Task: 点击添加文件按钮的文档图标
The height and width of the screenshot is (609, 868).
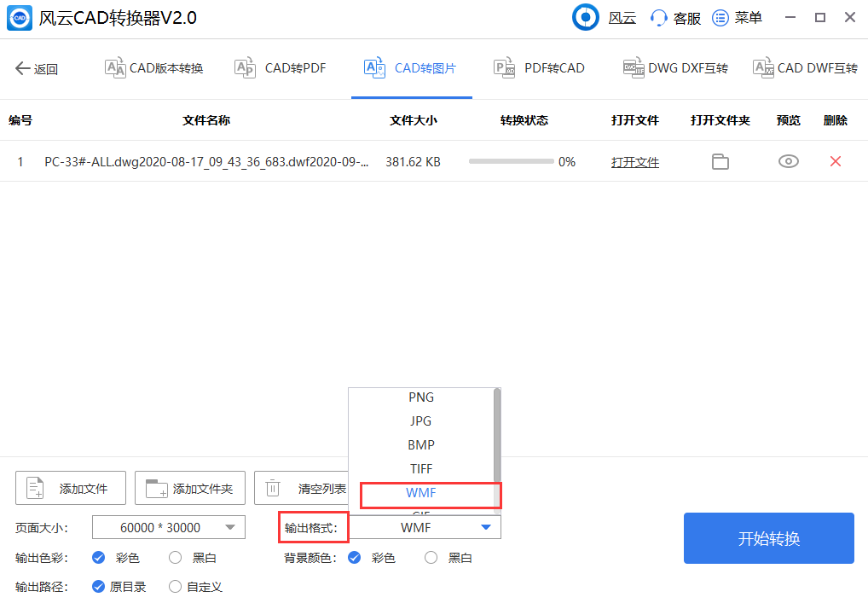Action: (x=33, y=487)
